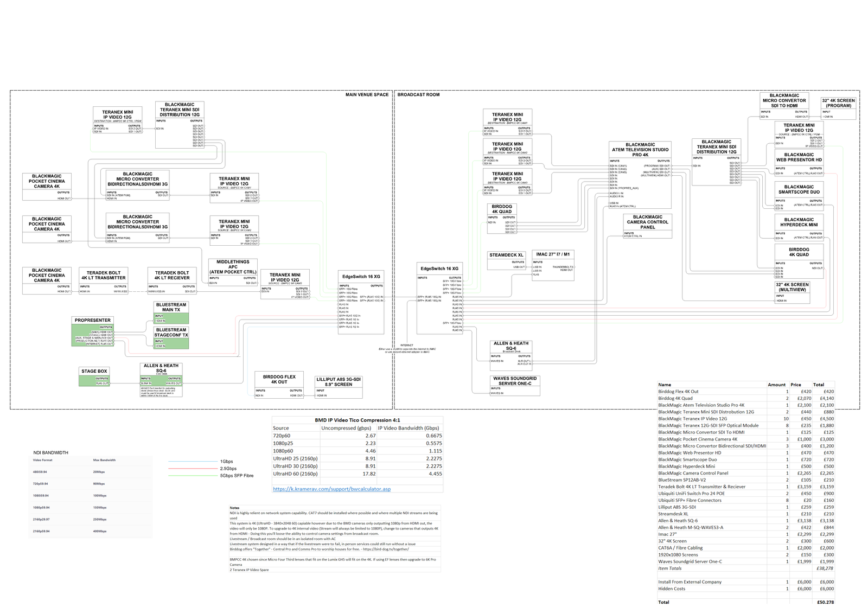
Task: Click the "NDI BANDWIDTH" table heading
Action: click(x=50, y=452)
